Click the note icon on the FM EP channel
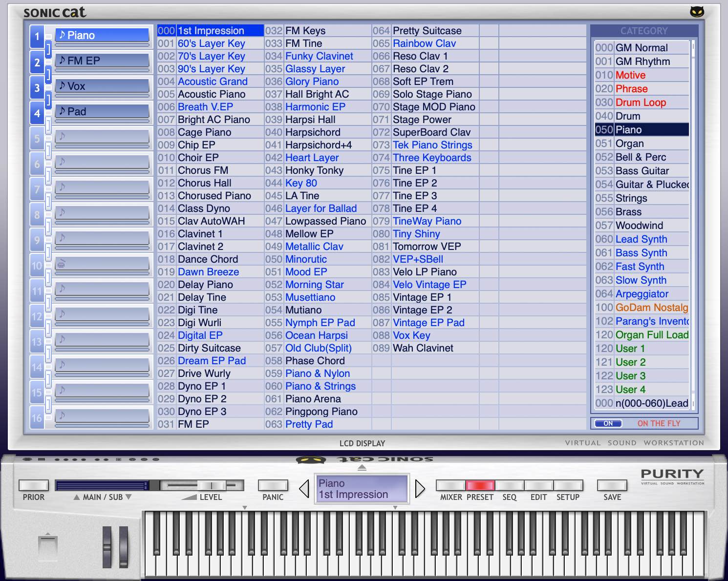This screenshot has width=728, height=581. (x=62, y=60)
